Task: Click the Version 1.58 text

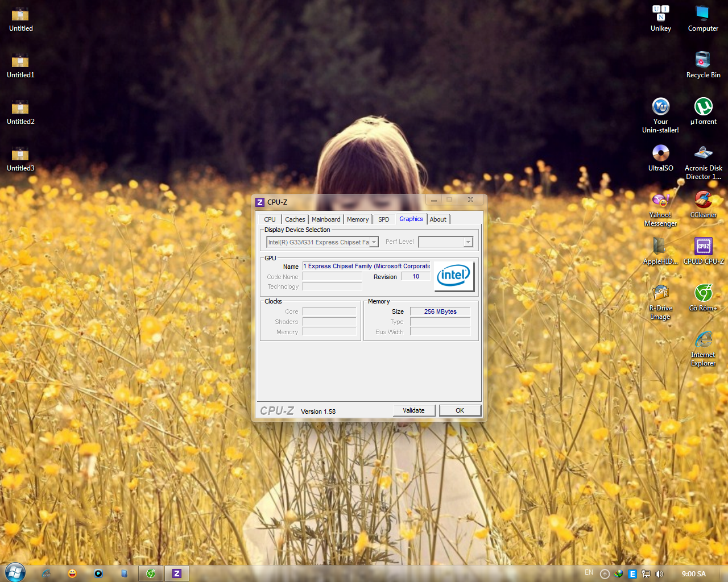Action: 318,411
